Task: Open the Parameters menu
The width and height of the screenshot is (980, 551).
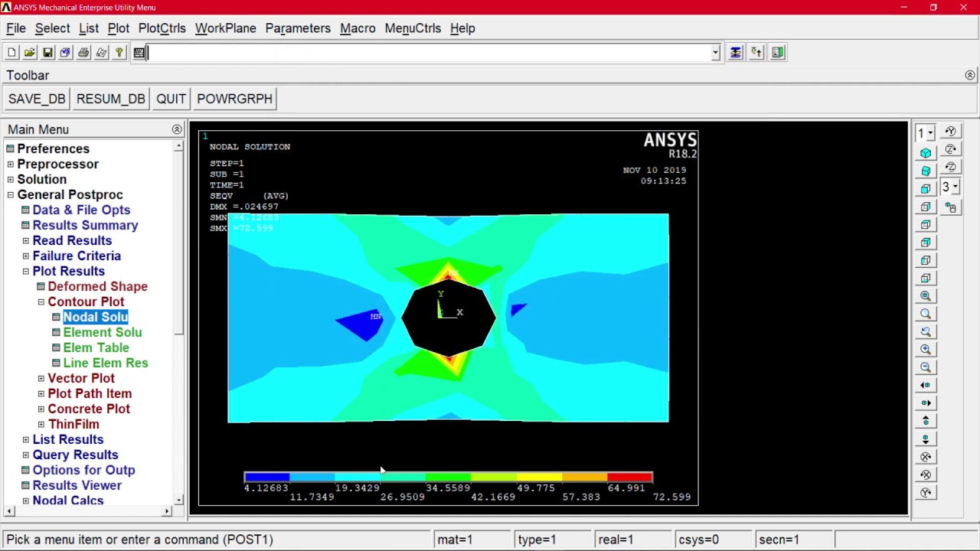Action: (x=298, y=28)
